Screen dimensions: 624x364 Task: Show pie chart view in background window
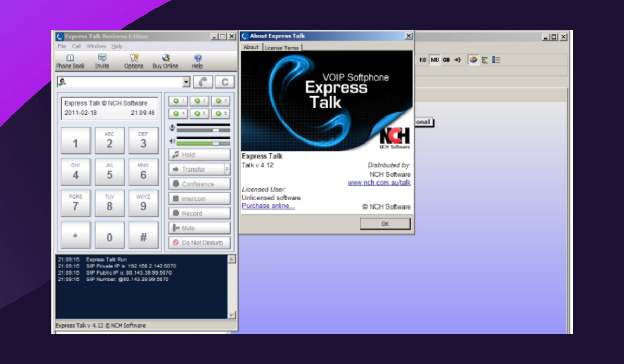click(x=473, y=60)
